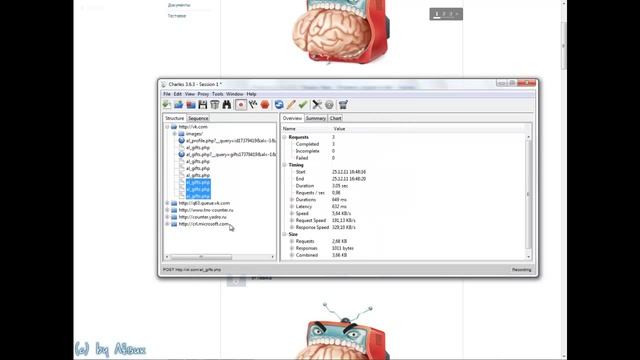Collapse the Size section in Overview
This screenshot has height=360, width=640.
tap(284, 234)
